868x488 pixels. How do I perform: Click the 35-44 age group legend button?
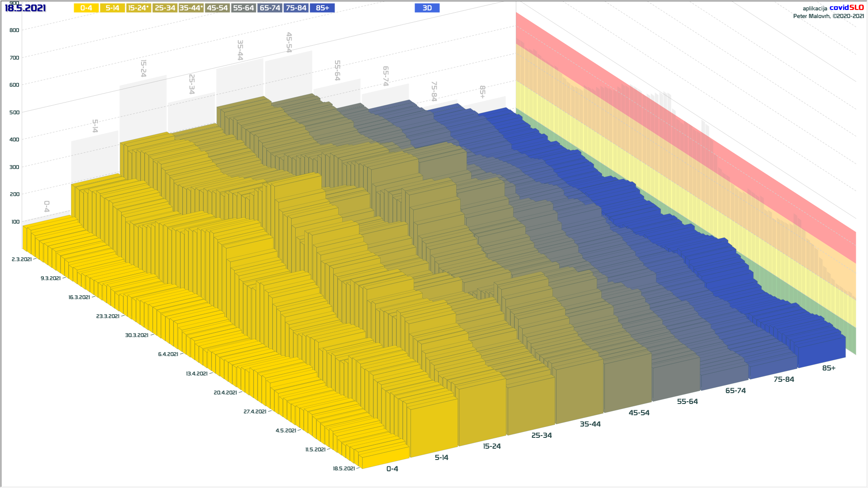coord(191,8)
